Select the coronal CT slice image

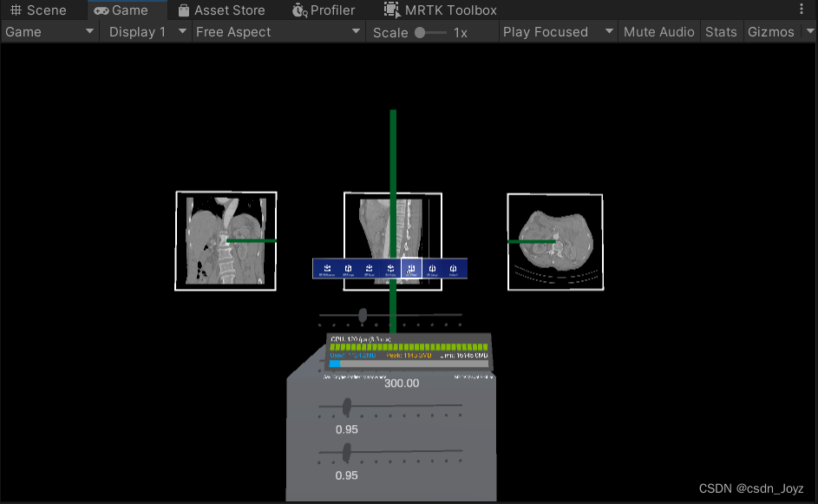click(x=226, y=241)
